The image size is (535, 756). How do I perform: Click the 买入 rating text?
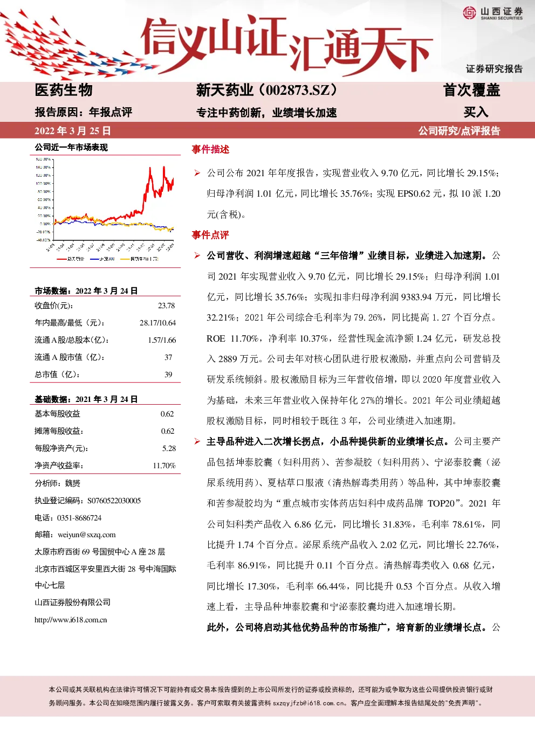(476, 112)
